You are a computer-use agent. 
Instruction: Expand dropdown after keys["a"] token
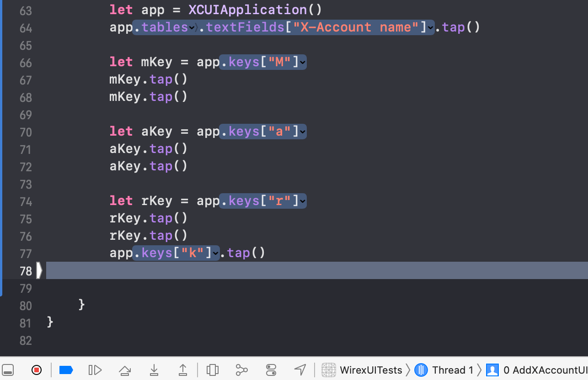point(303,132)
